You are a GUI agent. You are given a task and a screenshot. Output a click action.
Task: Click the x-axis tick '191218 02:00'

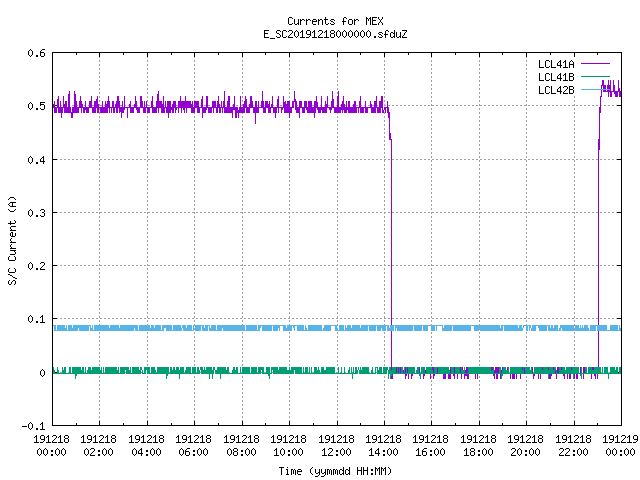click(99, 446)
